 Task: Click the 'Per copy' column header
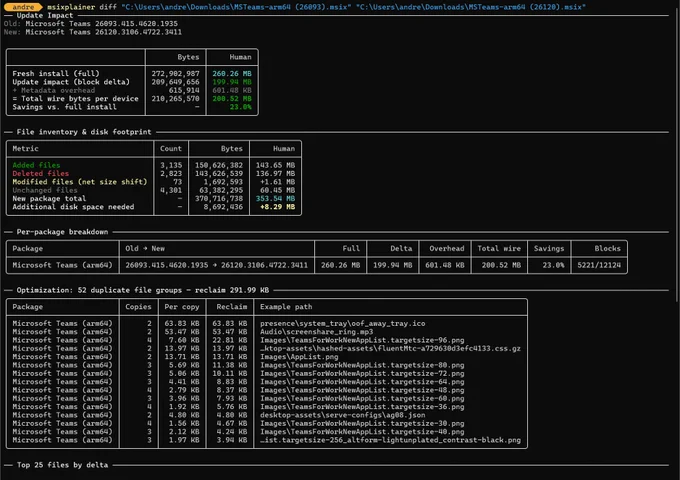tap(182, 307)
